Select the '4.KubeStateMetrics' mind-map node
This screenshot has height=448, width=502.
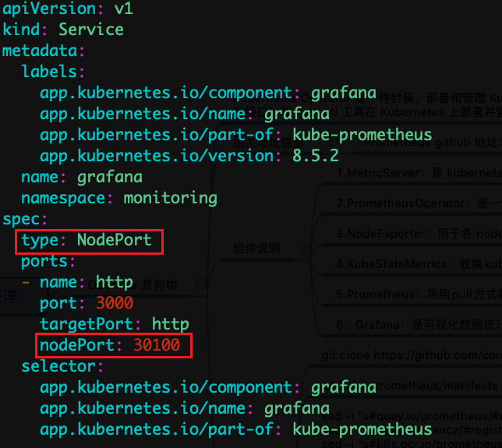click(419, 264)
